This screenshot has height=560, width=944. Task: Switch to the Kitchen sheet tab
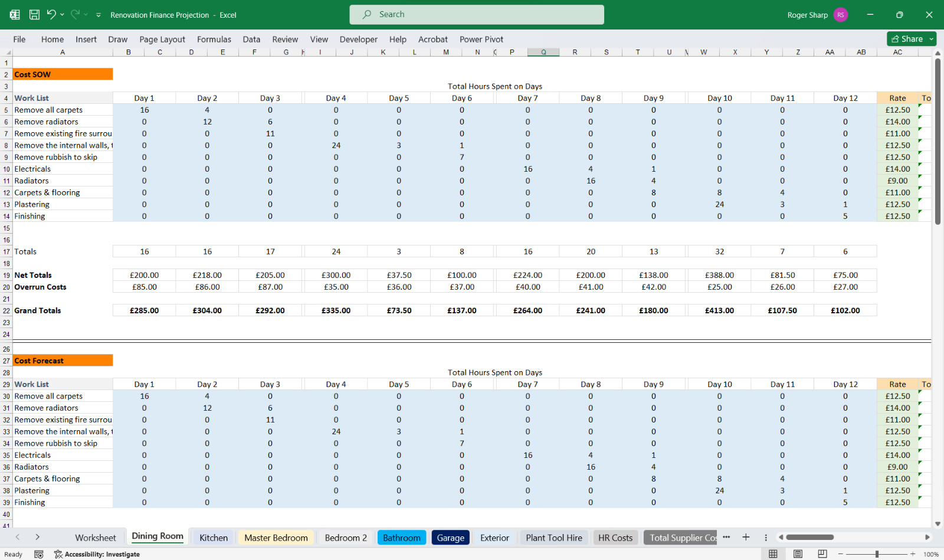click(x=214, y=538)
